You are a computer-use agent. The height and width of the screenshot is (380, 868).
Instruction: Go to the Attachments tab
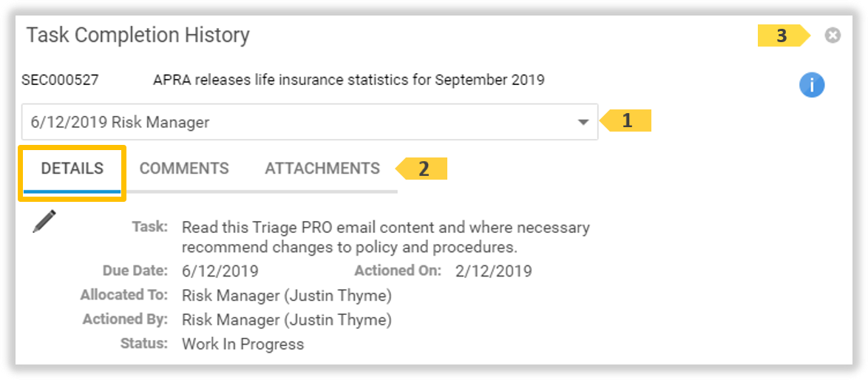(322, 169)
